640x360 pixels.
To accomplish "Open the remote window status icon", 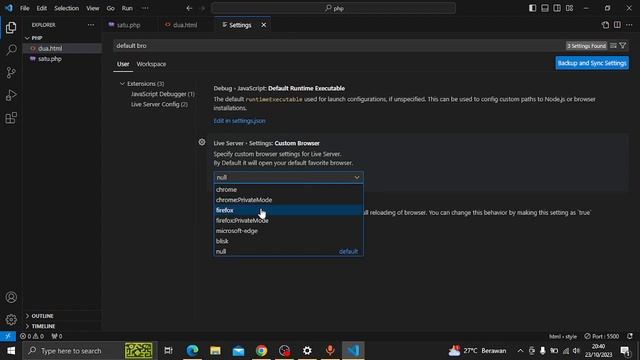I will [x=8, y=336].
